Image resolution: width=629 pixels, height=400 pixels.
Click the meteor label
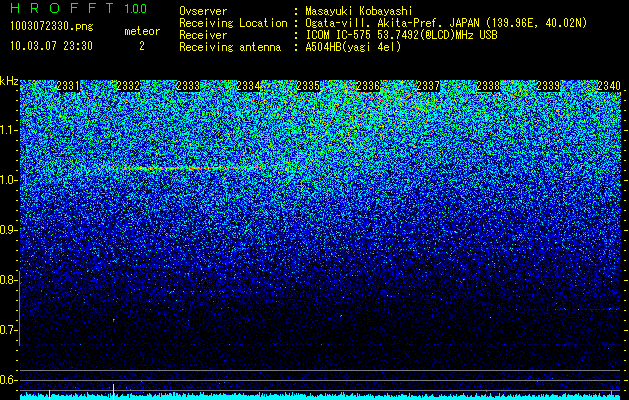click(142, 31)
